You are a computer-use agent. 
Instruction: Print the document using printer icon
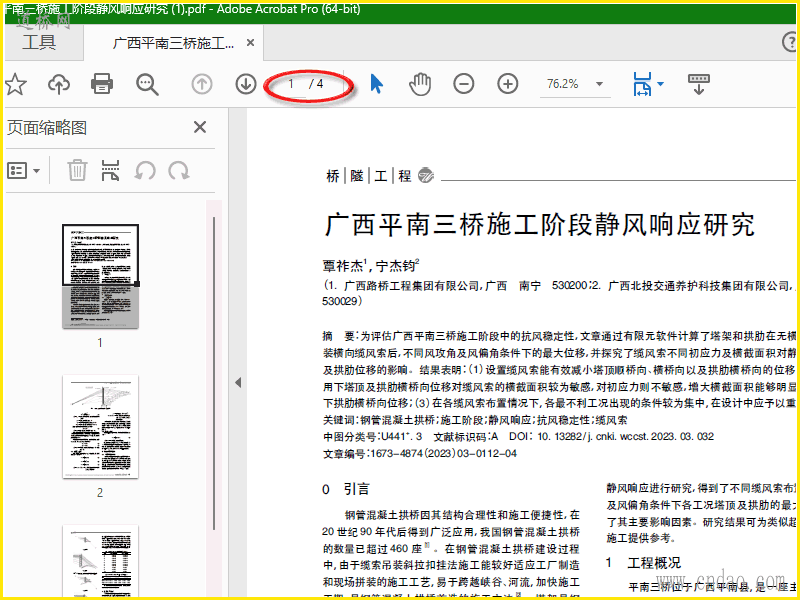click(102, 84)
